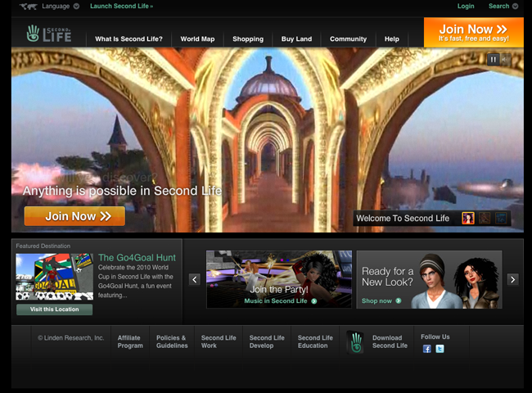Click Welcome To Second Life caption

[x=403, y=219]
